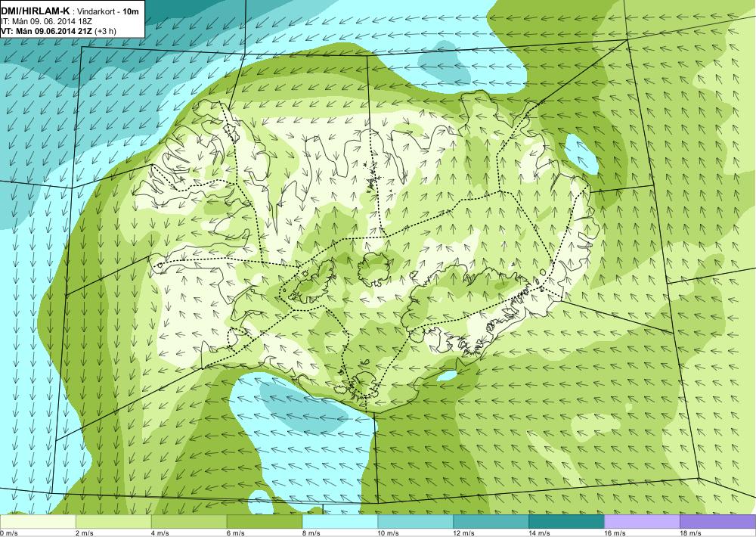Pick the 10–12 m/s legend swatch

point(416,522)
